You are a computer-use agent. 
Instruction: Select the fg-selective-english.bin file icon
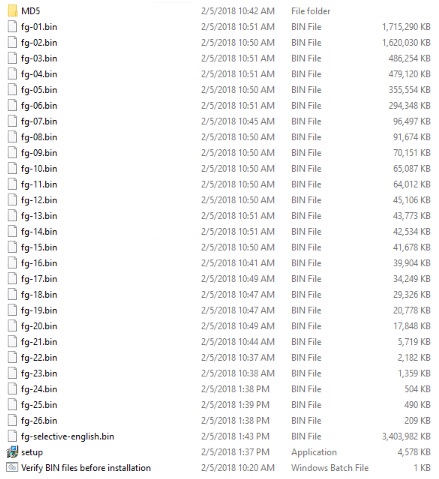coord(12,436)
